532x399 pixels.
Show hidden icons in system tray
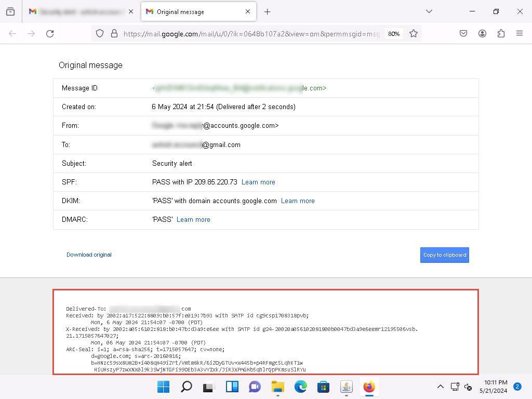coord(440,387)
